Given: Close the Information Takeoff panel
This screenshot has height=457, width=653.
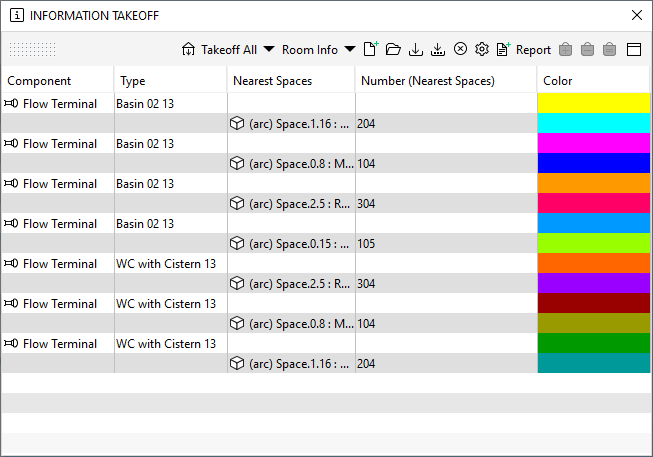Looking at the screenshot, I should tap(636, 15).
